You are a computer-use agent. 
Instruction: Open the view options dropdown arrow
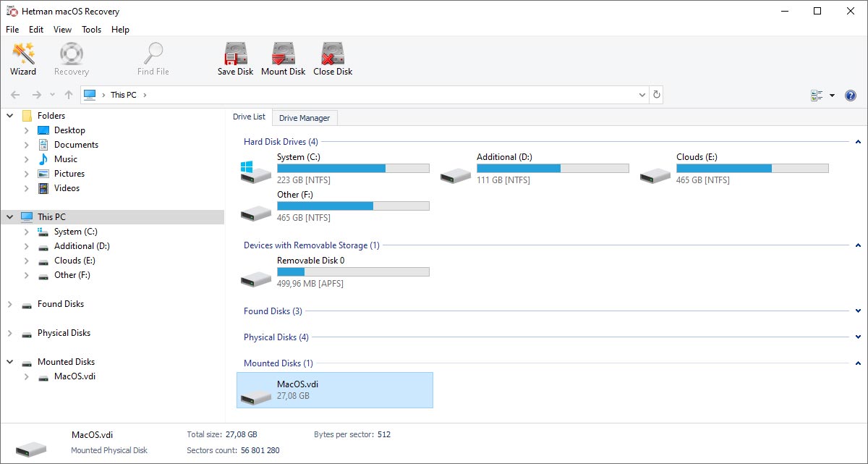coord(832,96)
